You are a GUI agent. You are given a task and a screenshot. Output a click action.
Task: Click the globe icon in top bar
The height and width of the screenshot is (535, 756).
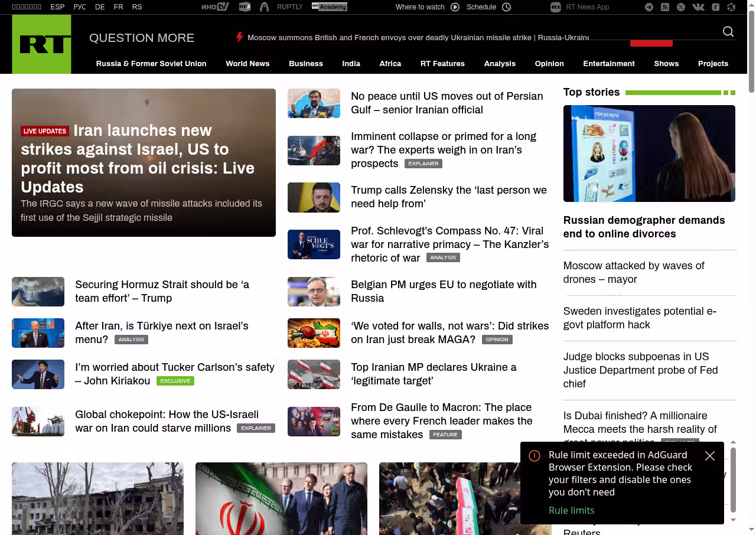(731, 7)
